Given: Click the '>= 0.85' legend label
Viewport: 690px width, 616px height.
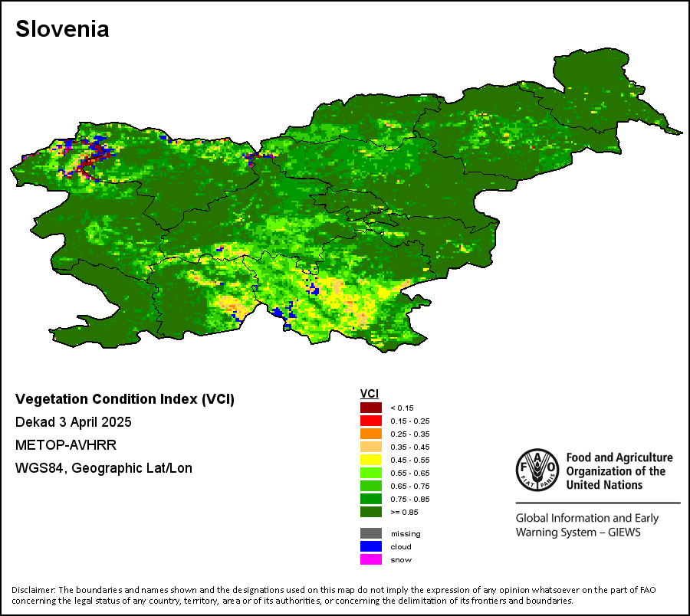Looking at the screenshot, I should pos(404,513).
